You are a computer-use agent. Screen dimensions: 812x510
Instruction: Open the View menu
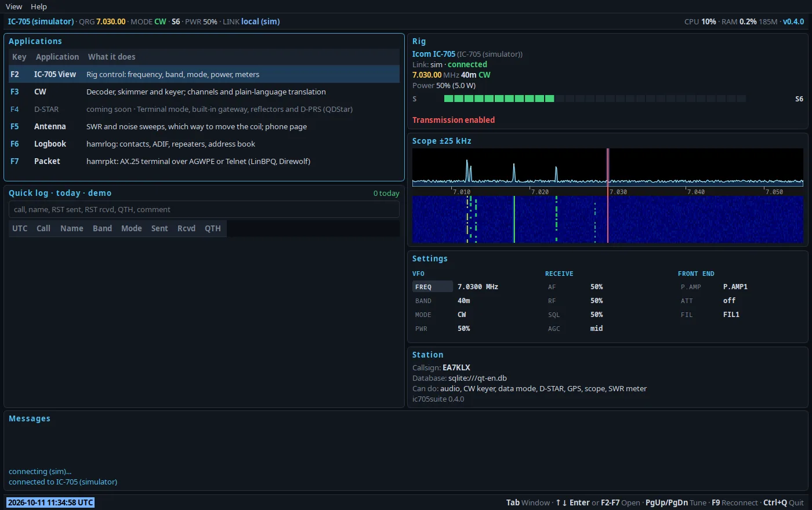(14, 6)
